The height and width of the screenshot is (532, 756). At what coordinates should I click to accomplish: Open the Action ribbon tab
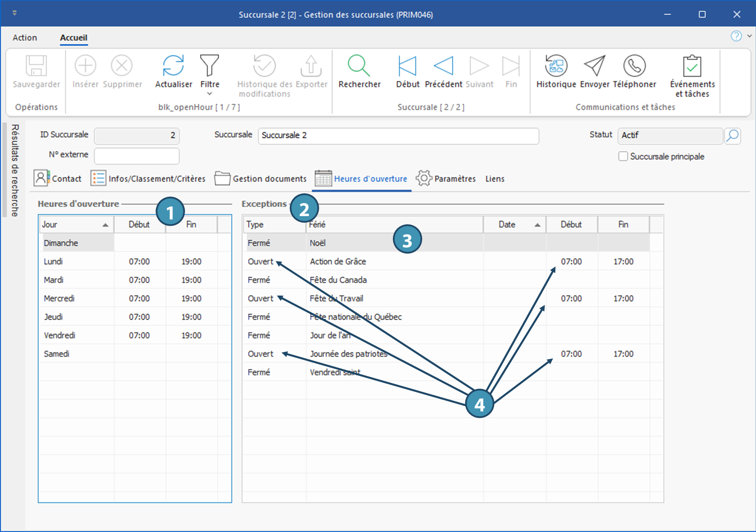(x=25, y=38)
